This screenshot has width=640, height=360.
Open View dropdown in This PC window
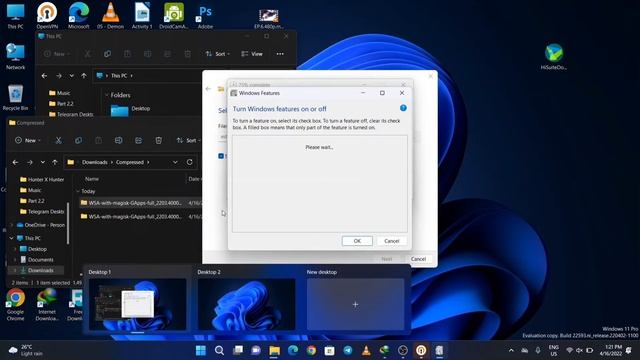click(252, 54)
